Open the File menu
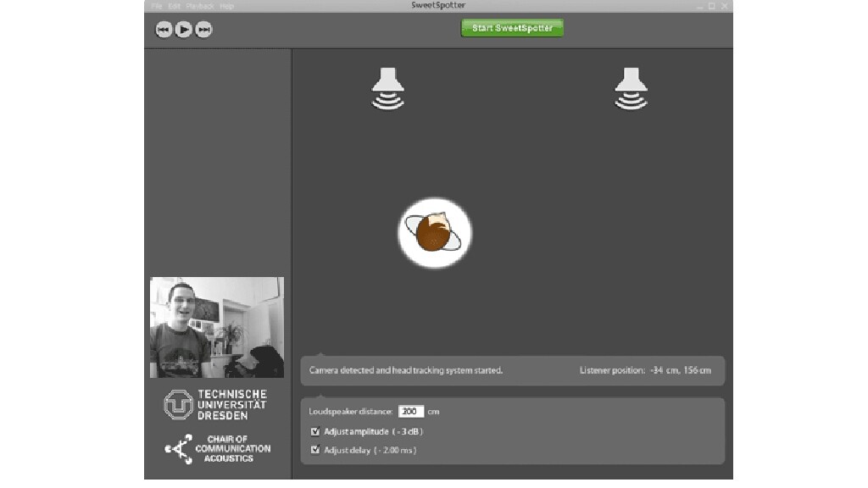The width and height of the screenshot is (868, 488). coord(155,5)
